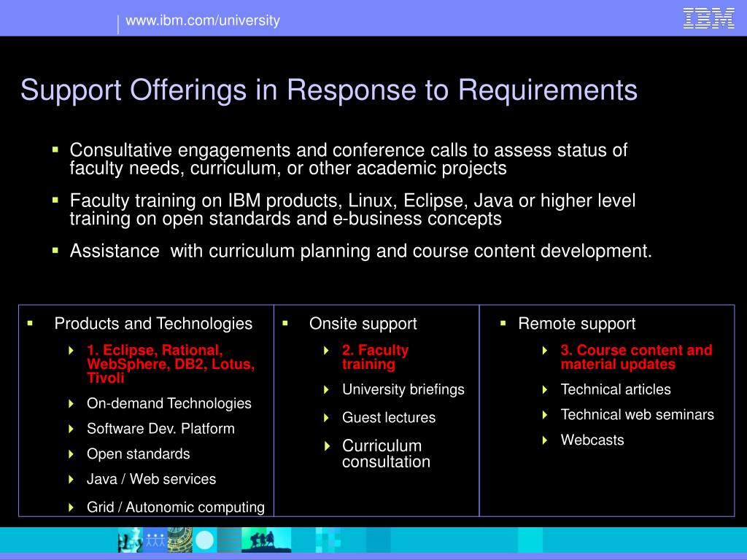The width and height of the screenshot is (747, 560).
Task: Click Grid / Autonomic computing entry
Action: click(x=176, y=507)
